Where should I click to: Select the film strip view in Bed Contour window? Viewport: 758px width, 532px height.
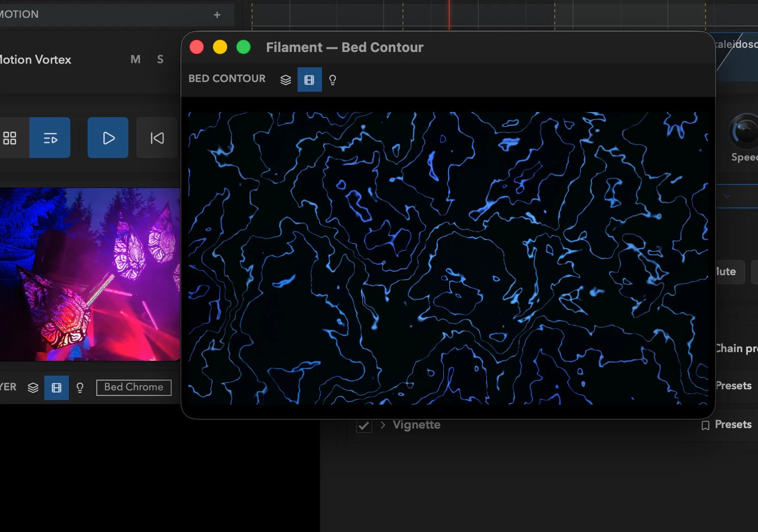point(309,80)
